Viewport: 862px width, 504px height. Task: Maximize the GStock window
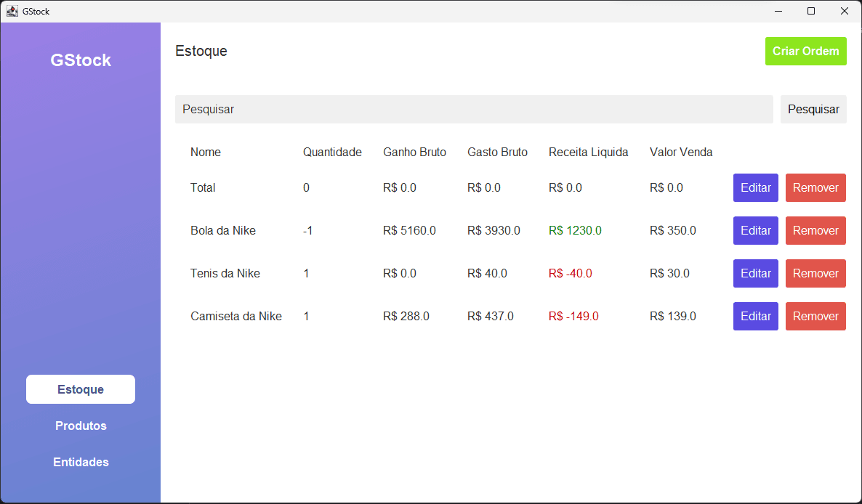(x=811, y=11)
